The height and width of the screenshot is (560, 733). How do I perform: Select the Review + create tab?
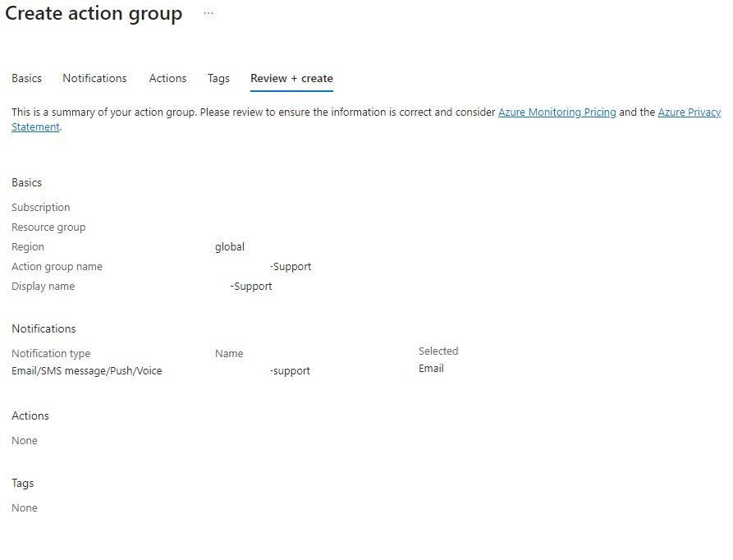coord(291,79)
